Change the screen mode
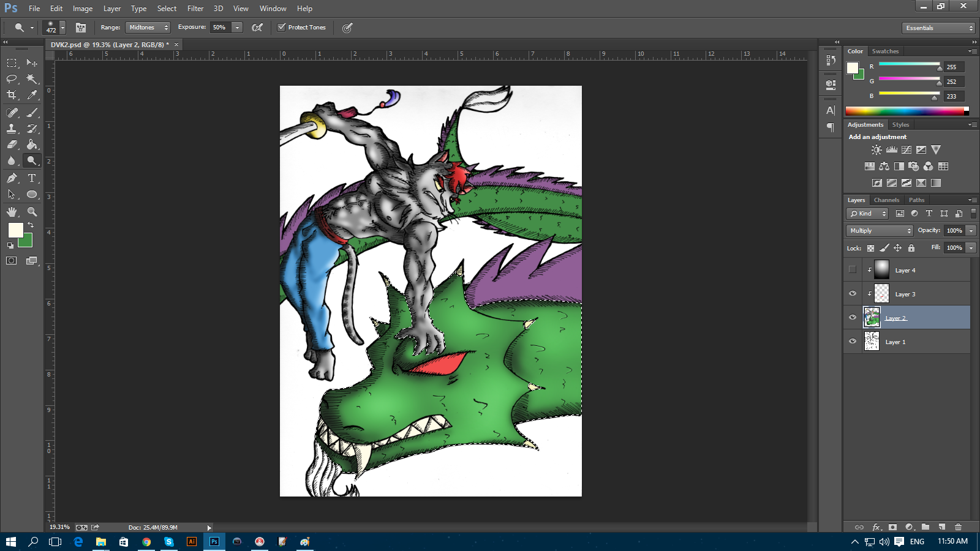Screen dimensions: 980x551 (32, 261)
